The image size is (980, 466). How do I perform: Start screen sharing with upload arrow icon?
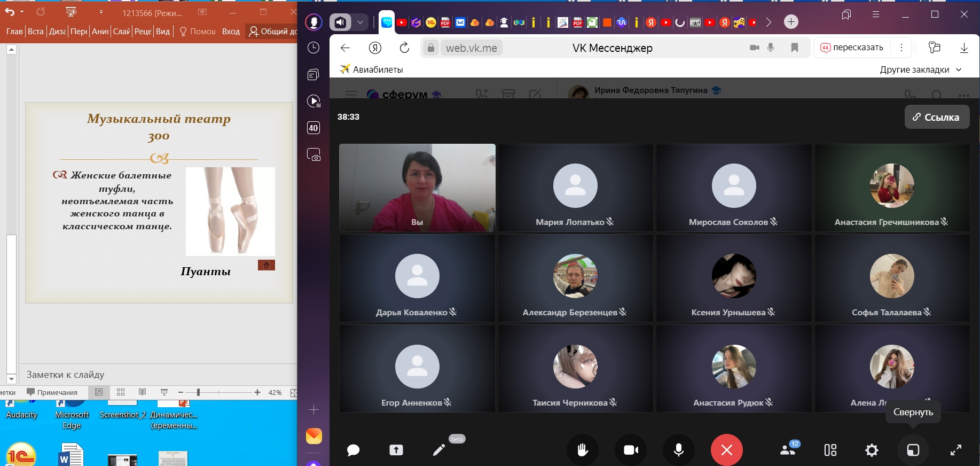pos(396,450)
